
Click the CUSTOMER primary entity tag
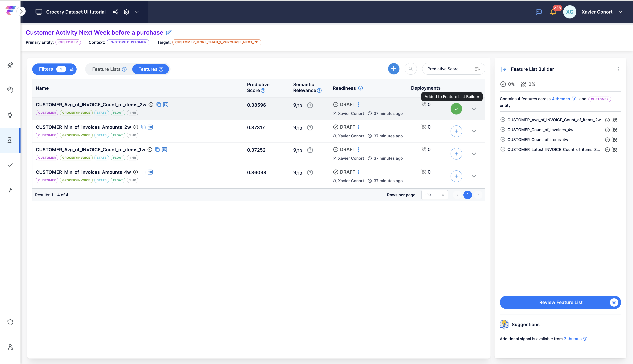(x=68, y=42)
